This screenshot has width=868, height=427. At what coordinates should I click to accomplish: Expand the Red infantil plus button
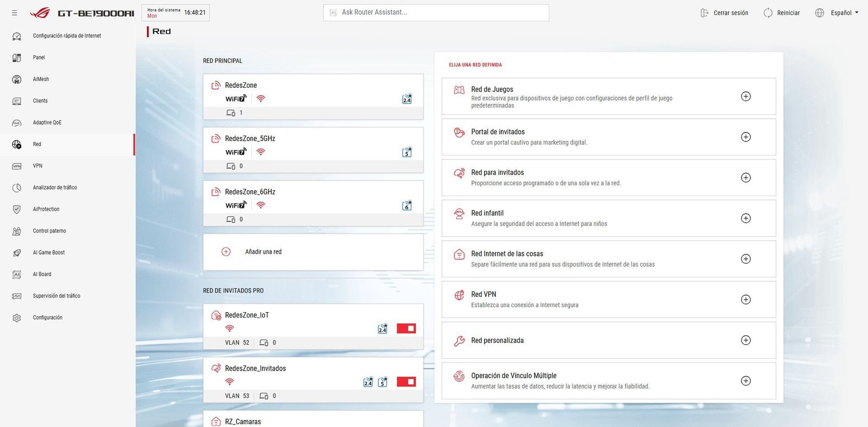745,218
